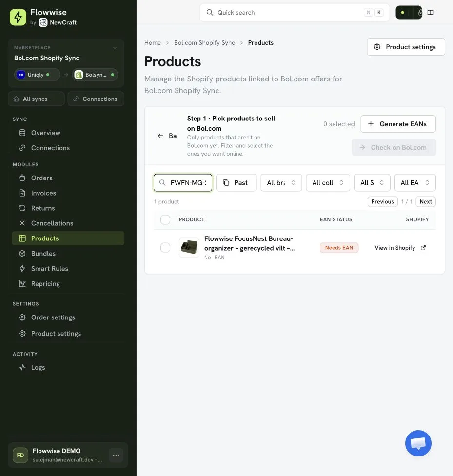Click the Logs activity pulse icon
Screen dimensions: 453x476
(x=22, y=367)
